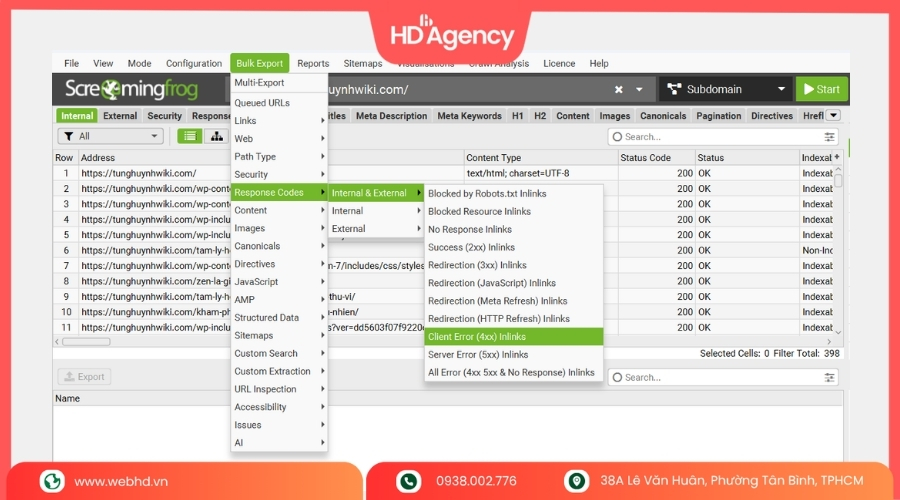
Task: Switch to the Canonicals tab
Action: point(663,115)
